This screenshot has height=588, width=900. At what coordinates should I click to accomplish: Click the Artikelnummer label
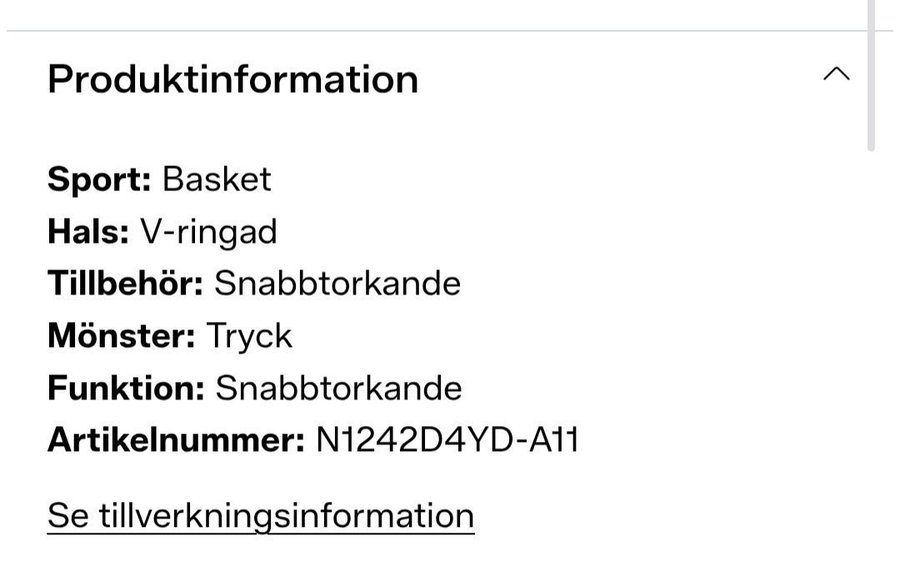pos(175,440)
